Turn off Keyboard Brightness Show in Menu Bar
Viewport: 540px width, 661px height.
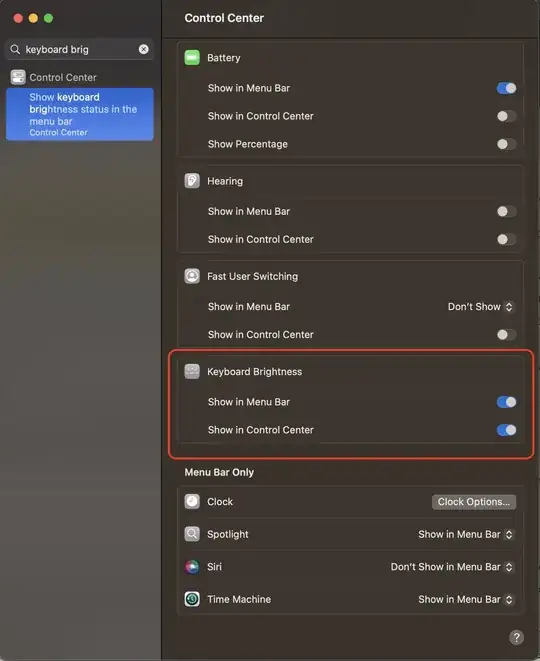click(506, 402)
